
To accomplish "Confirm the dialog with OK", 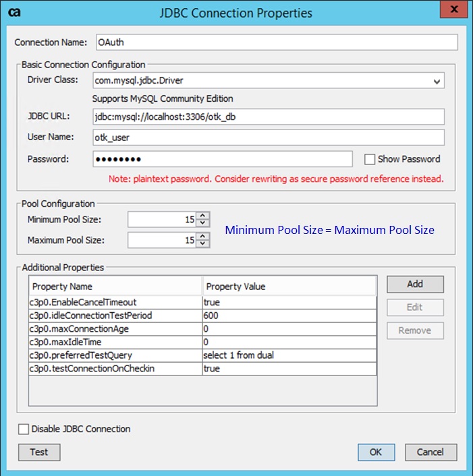I will point(376,452).
